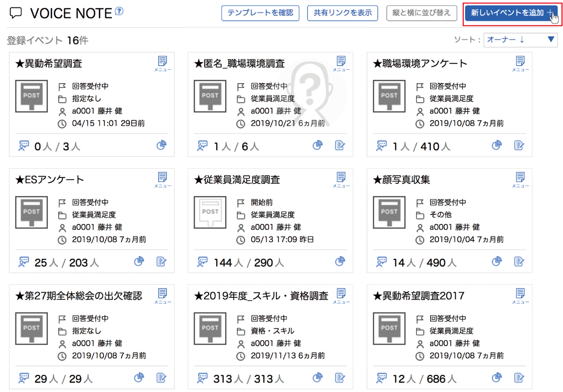
Task: Open pie chart results for 匿名_職場環境調査
Action: (317, 145)
